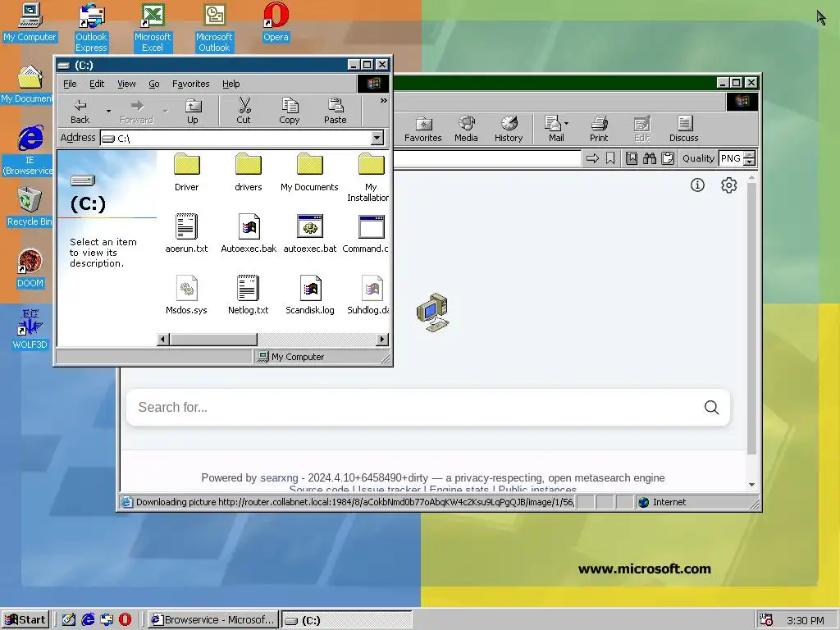The height and width of the screenshot is (630, 840).
Task: Switch to (C:) taskbar button
Action: pos(347,620)
